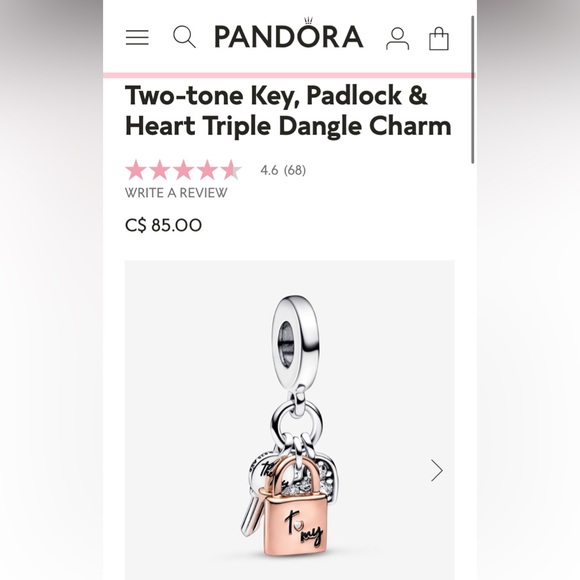Select the fourth pink rating star
Viewport: 580px width, 580px height.
click(207, 170)
